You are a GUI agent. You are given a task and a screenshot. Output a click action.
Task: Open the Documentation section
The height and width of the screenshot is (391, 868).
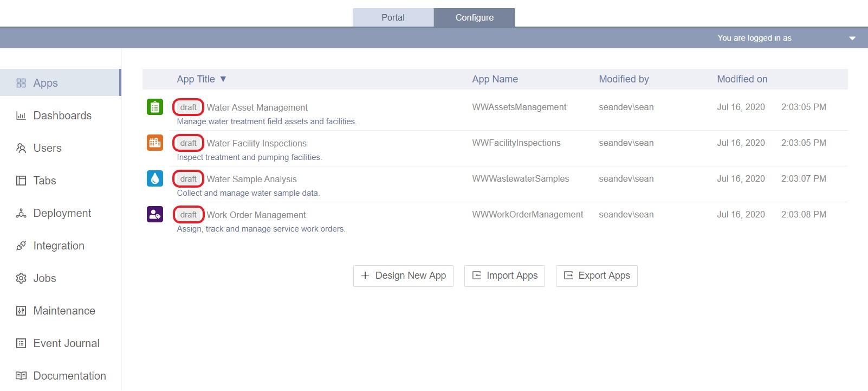60,376
